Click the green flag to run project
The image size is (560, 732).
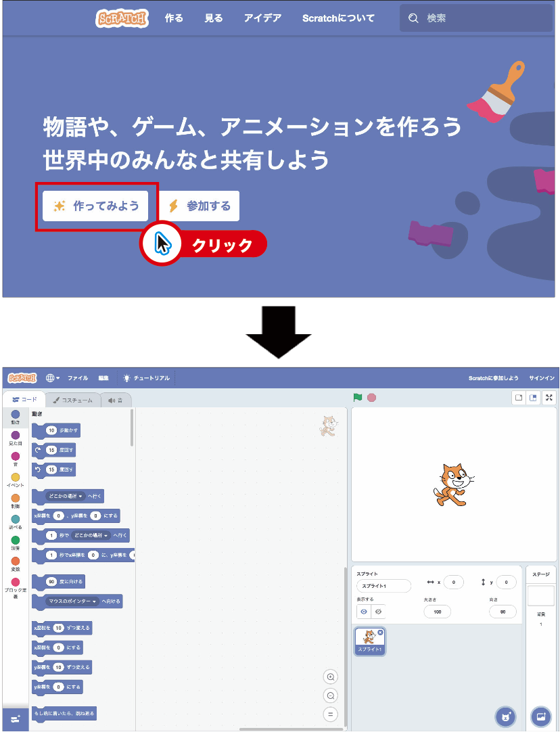click(x=358, y=397)
